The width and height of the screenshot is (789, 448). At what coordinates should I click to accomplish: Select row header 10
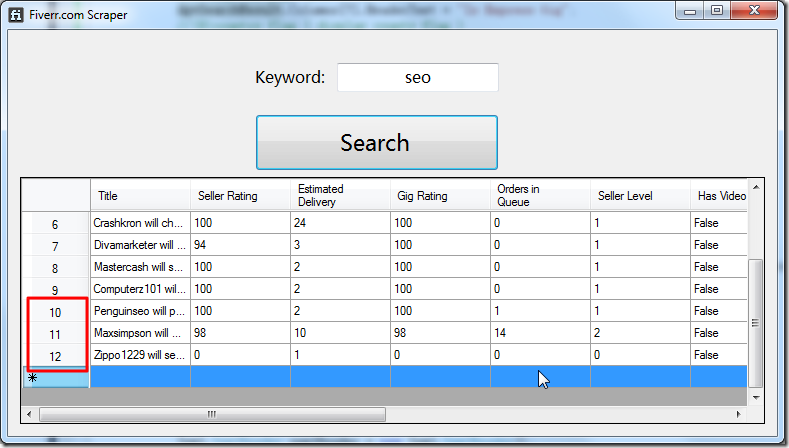click(55, 312)
